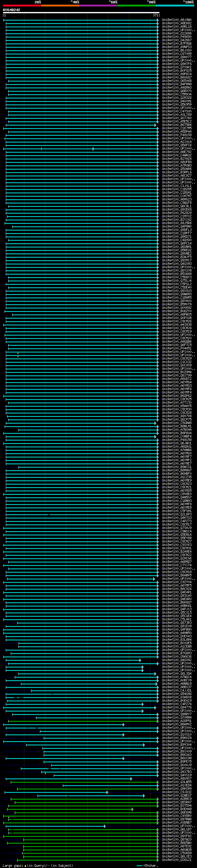This screenshot has width=197, height=868.
Task: Open the UniRef100_Q4GXH1 hit
Action: pos(177,101)
